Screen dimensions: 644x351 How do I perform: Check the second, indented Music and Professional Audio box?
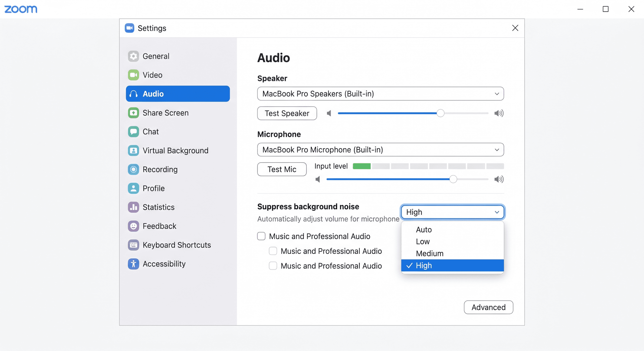pyautogui.click(x=273, y=251)
